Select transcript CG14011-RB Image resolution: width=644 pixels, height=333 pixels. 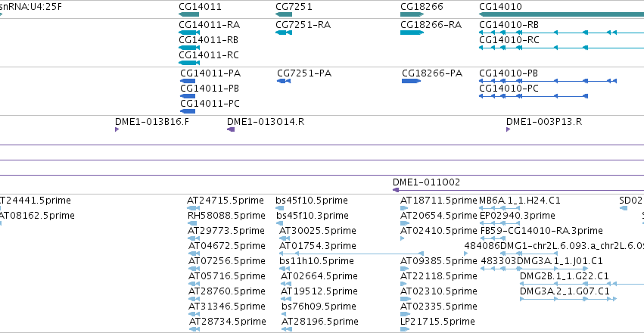(209, 40)
